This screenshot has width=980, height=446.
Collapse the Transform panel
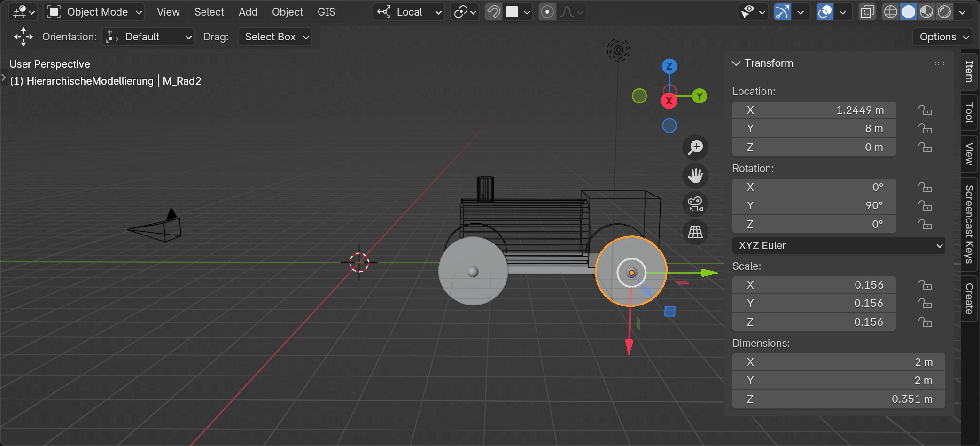click(736, 63)
